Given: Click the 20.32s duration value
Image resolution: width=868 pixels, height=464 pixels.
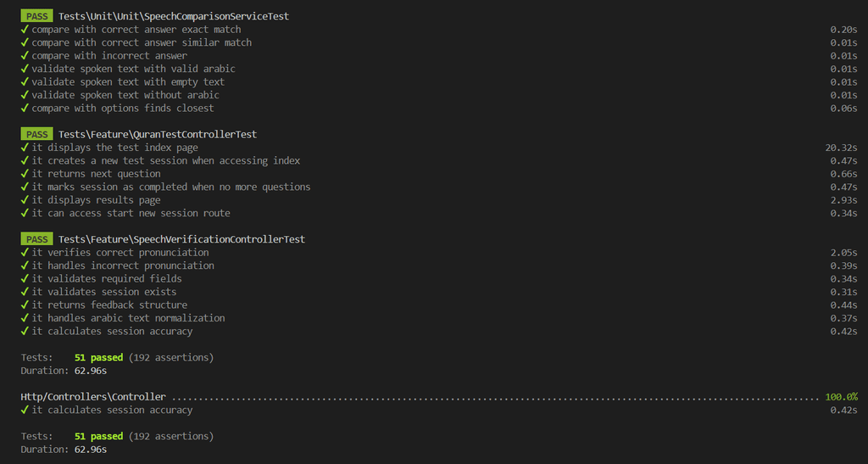Looking at the screenshot, I should click(841, 148).
